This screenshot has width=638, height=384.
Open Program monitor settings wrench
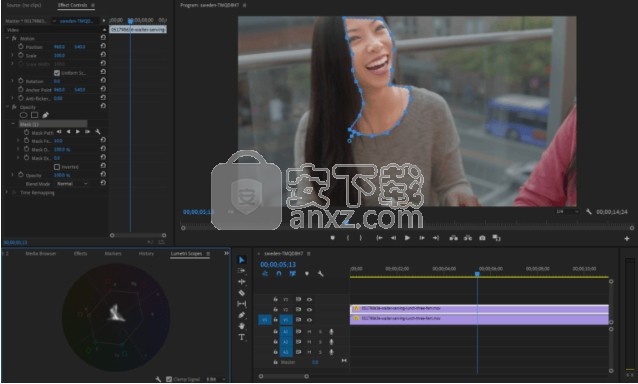pyautogui.click(x=588, y=212)
